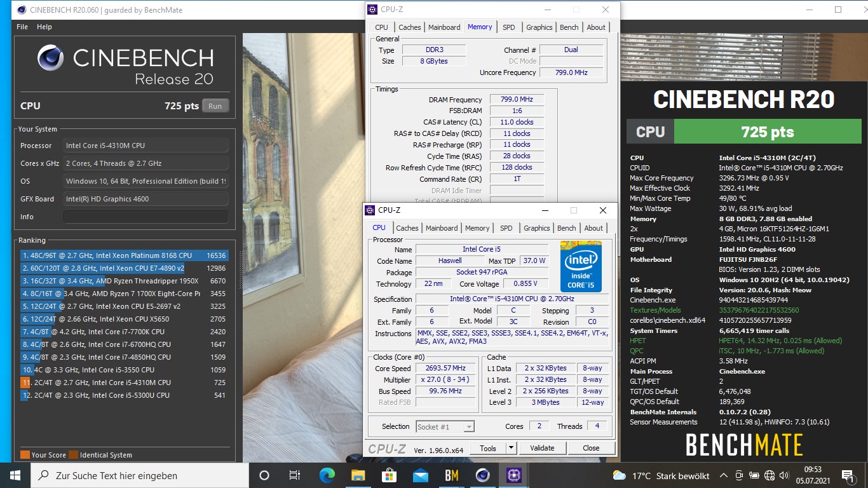Click the orange Your Score legend swatch
Image resolution: width=868 pixels, height=488 pixels.
coord(25,455)
